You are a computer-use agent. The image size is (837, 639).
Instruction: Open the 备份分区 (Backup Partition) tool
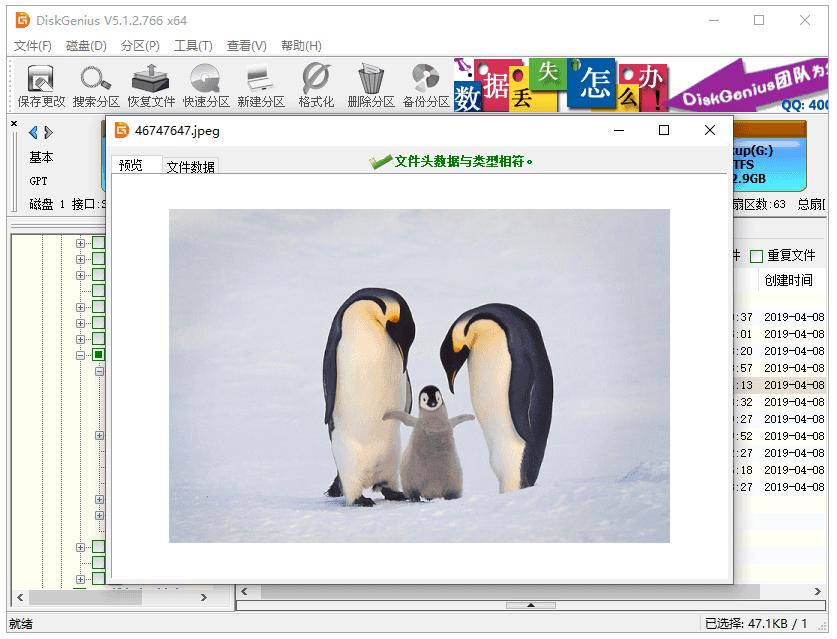coord(426,85)
